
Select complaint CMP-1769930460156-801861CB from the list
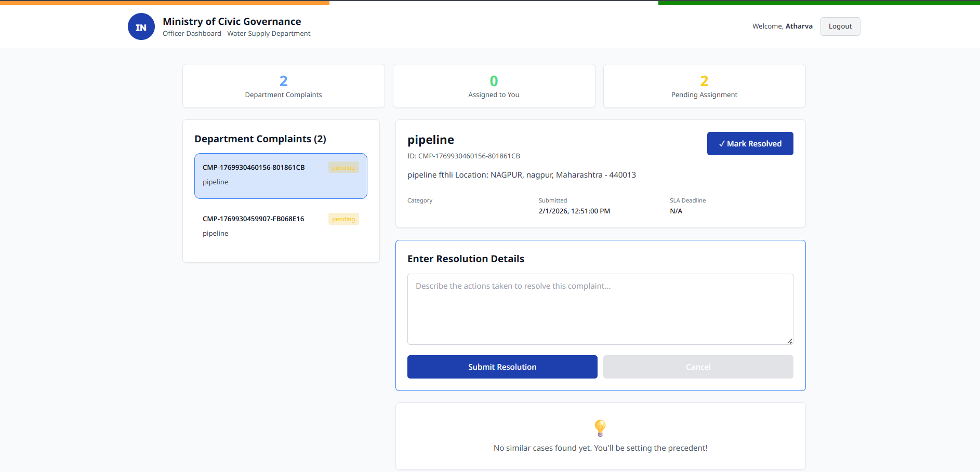[281, 176]
